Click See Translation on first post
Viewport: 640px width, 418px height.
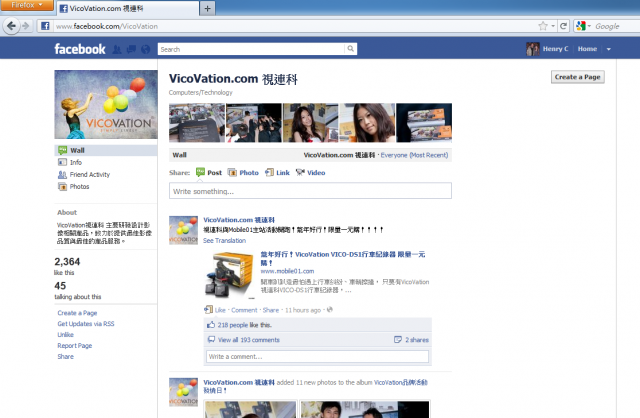tap(224, 240)
